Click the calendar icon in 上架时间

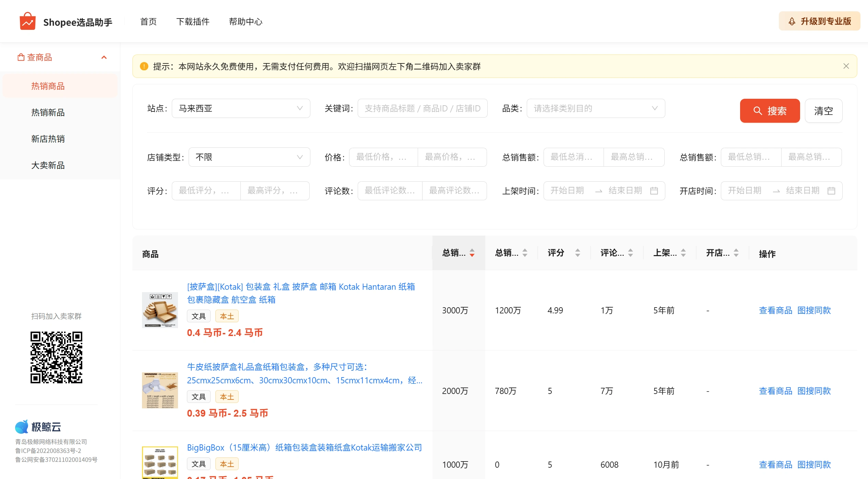[x=654, y=191]
